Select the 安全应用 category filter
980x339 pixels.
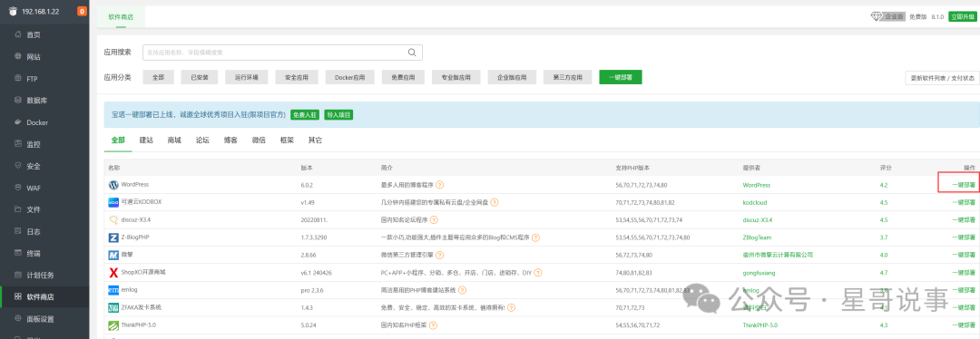click(296, 77)
